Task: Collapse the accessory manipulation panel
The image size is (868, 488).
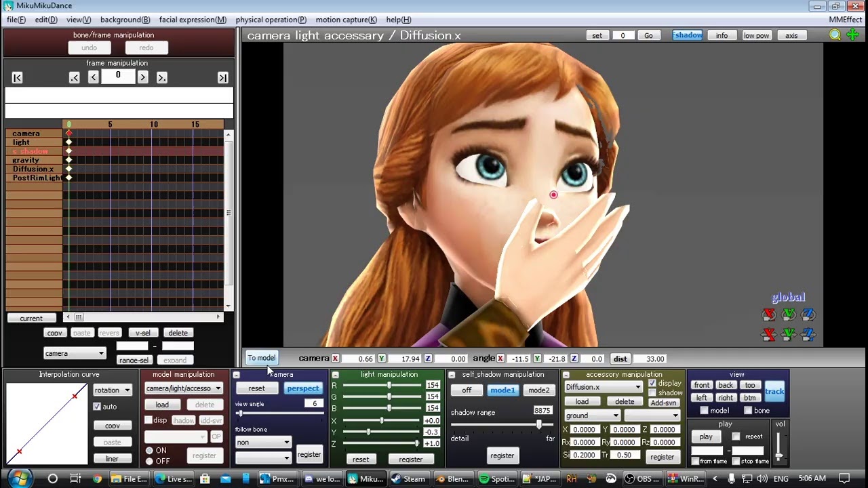Action: (566, 375)
